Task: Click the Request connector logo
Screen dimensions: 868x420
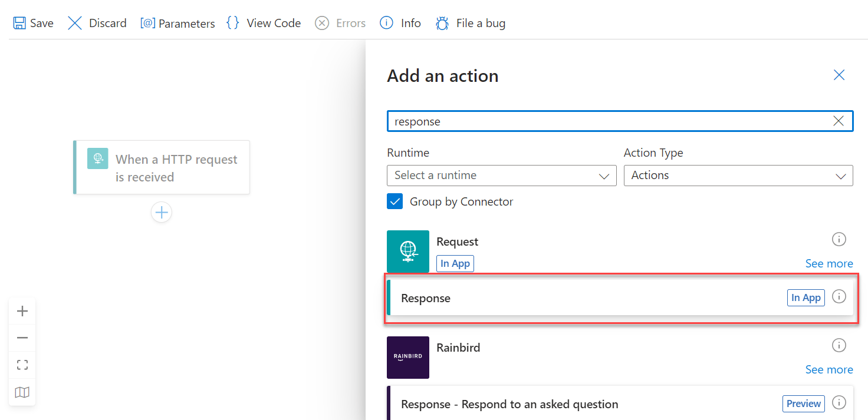Action: pos(407,252)
